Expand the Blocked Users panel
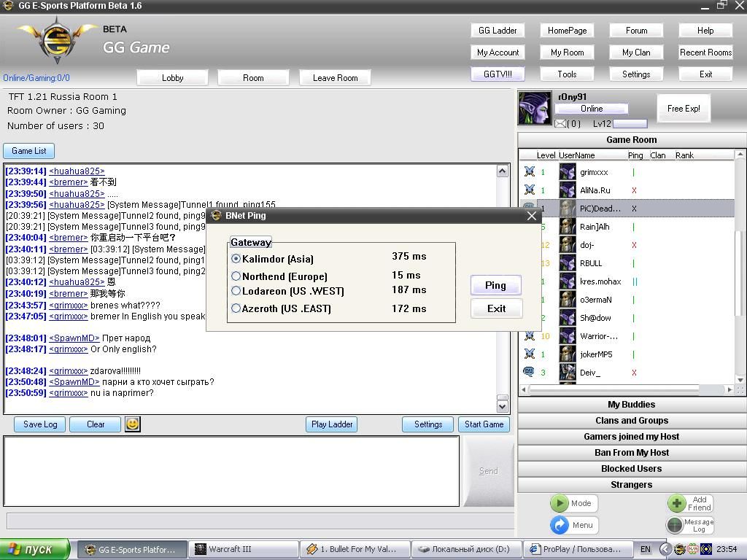This screenshot has height=560, width=747. (x=632, y=469)
